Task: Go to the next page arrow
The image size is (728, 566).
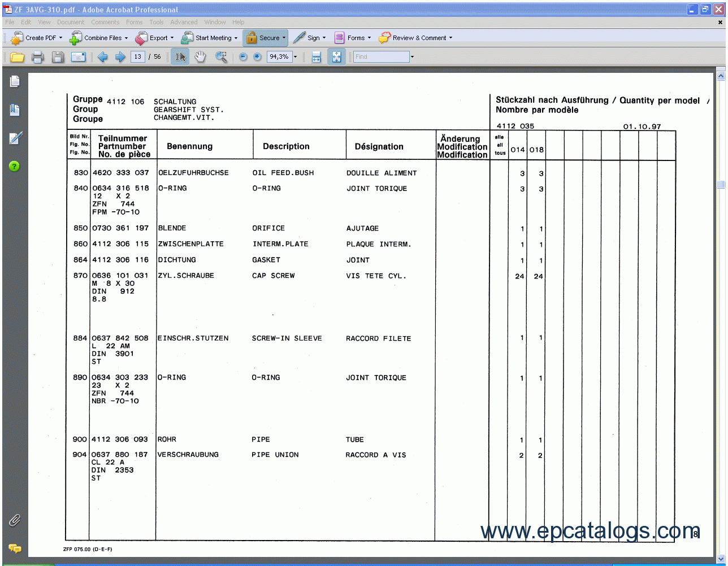Action: point(120,57)
